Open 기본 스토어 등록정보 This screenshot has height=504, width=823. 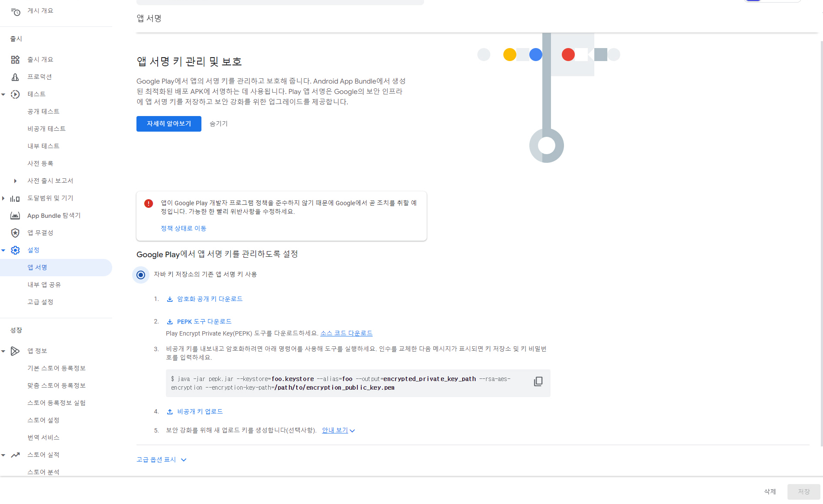[56, 368]
